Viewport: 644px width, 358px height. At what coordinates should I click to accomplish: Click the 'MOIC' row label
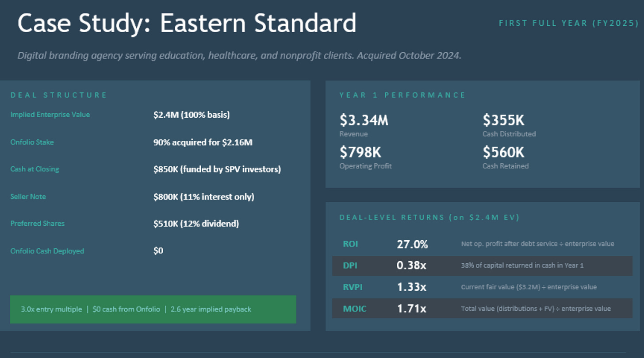click(x=355, y=308)
